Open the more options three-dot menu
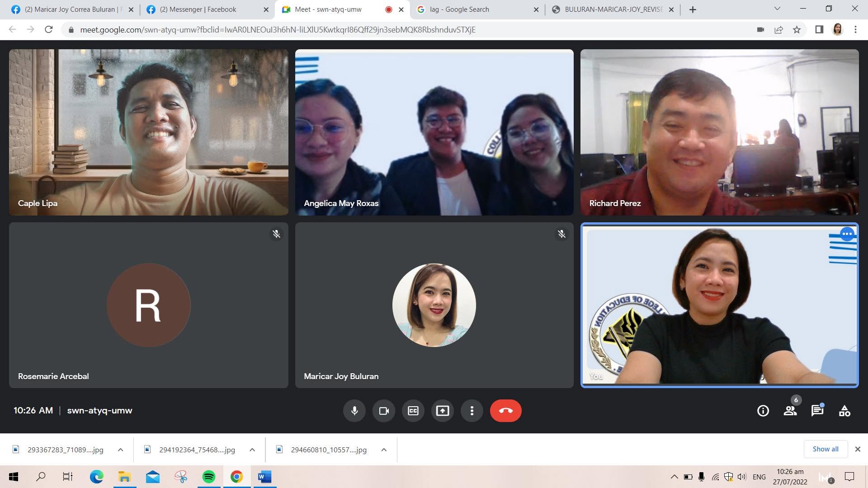Viewport: 868px width, 488px height. tap(472, 411)
